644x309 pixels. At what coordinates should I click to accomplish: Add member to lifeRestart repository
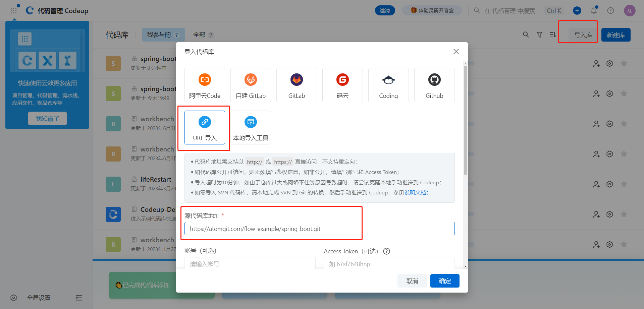pyautogui.click(x=596, y=184)
